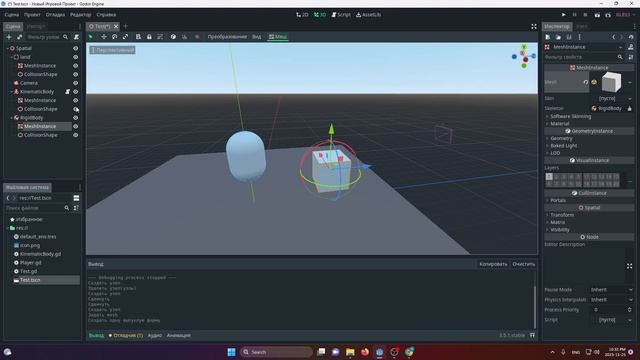Pause the running project

(x=574, y=15)
